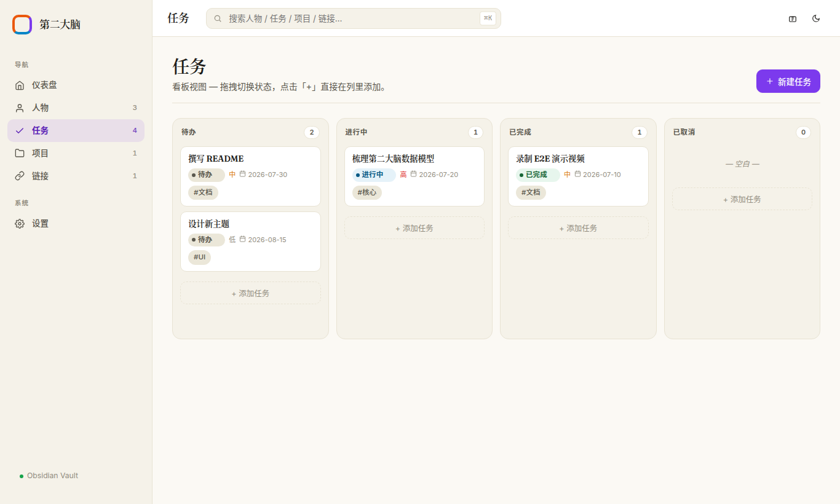Image resolution: width=840 pixels, height=504 pixels.
Task: Click the 已取消 column count badge
Action: pos(803,132)
